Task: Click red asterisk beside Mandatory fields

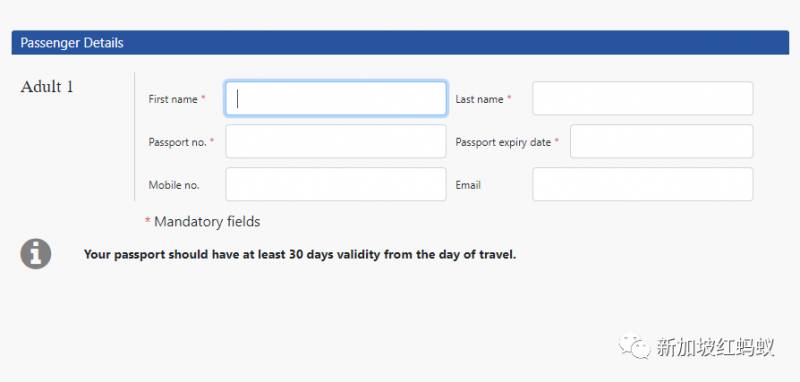Action: [147, 221]
